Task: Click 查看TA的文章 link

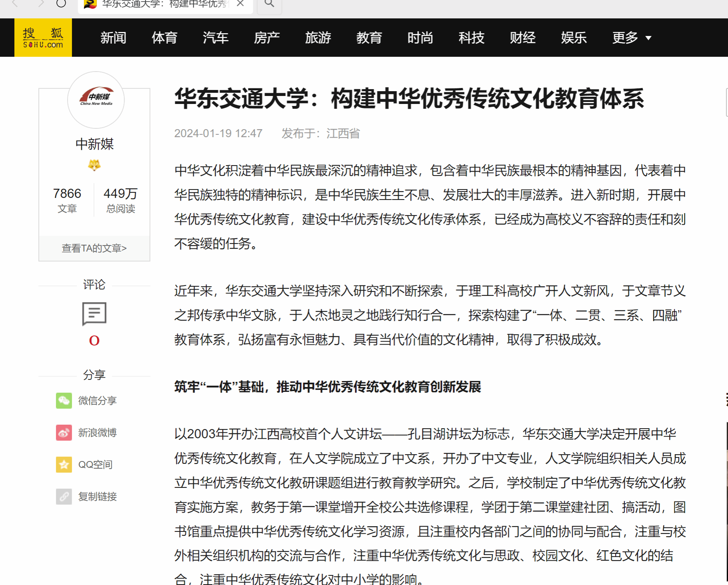Action: (94, 248)
